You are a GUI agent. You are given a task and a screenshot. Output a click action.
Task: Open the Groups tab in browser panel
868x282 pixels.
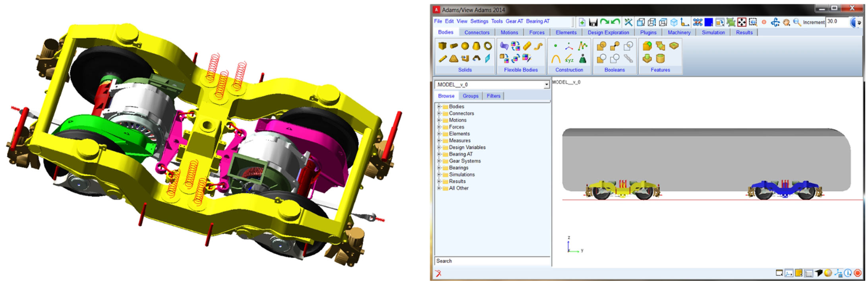(470, 96)
